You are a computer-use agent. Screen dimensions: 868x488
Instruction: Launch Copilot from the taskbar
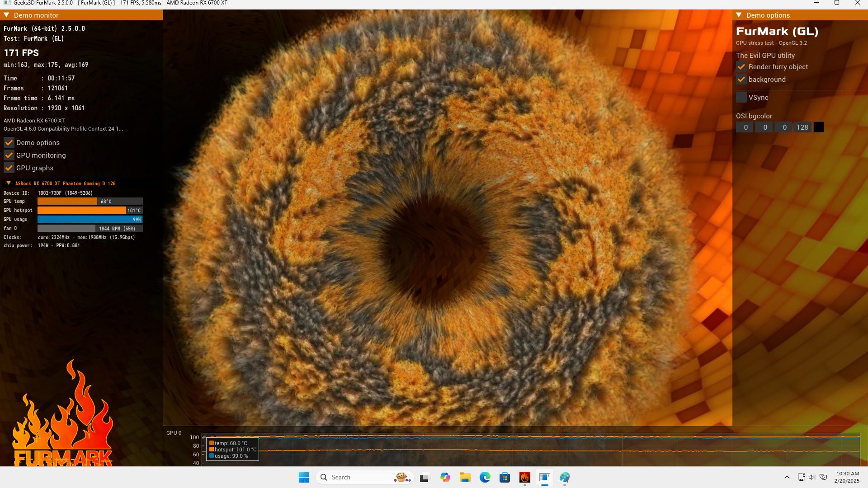click(x=445, y=477)
